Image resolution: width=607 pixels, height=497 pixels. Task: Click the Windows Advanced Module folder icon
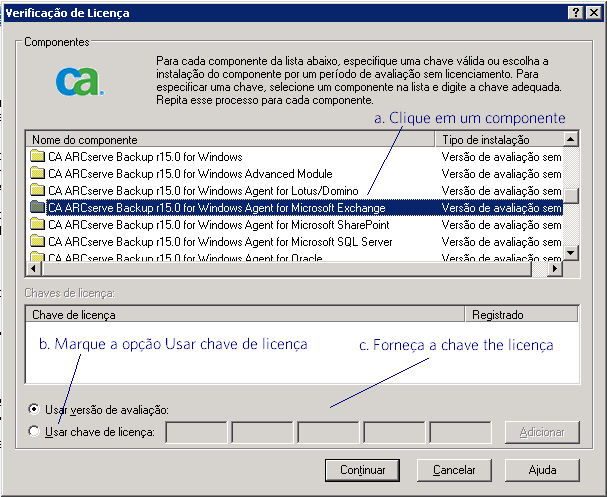click(38, 174)
